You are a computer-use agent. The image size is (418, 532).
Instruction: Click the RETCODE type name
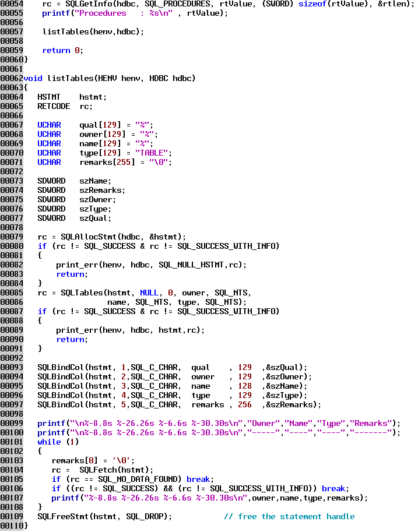[54, 107]
